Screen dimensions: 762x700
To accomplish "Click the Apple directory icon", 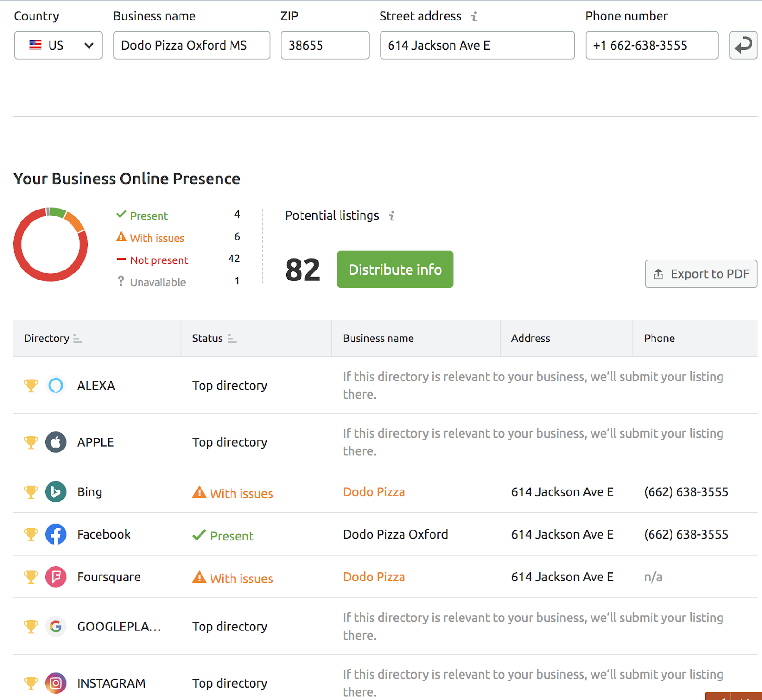I will click(56, 441).
